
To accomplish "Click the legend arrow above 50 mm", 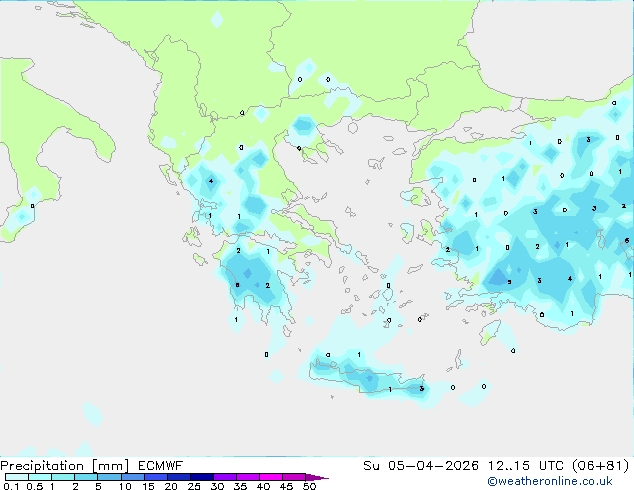I will click(x=317, y=477).
